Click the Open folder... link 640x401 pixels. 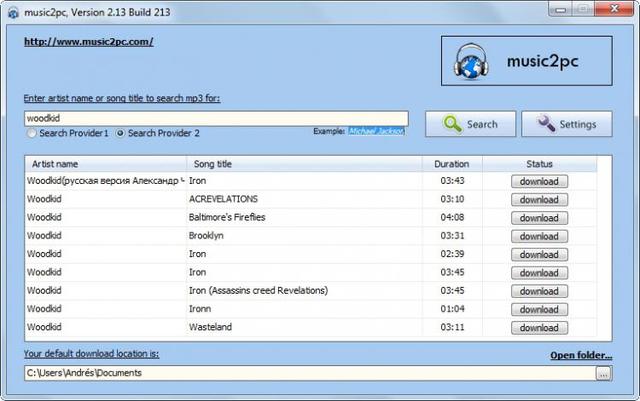(581, 355)
